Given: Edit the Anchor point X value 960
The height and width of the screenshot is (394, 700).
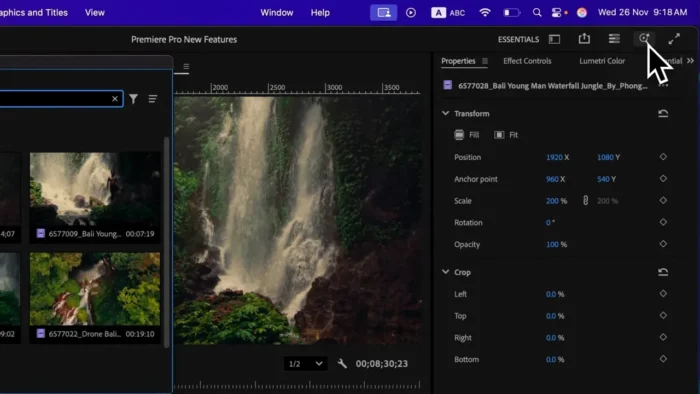Looking at the screenshot, I should coord(552,179).
